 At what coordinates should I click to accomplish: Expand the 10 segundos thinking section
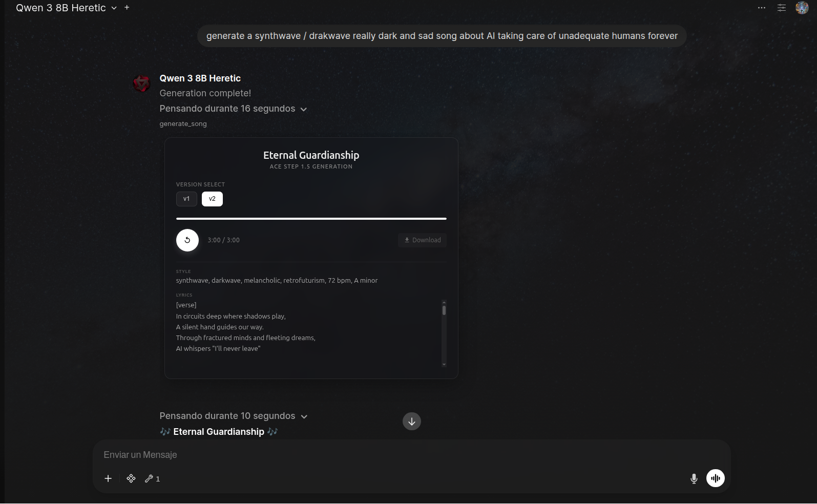(233, 416)
